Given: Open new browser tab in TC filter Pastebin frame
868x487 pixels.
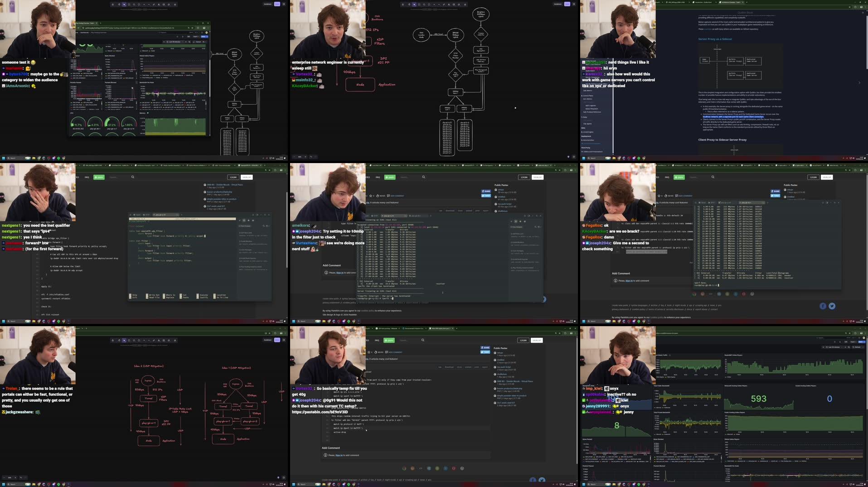Looking at the screenshot, I should point(456,328).
